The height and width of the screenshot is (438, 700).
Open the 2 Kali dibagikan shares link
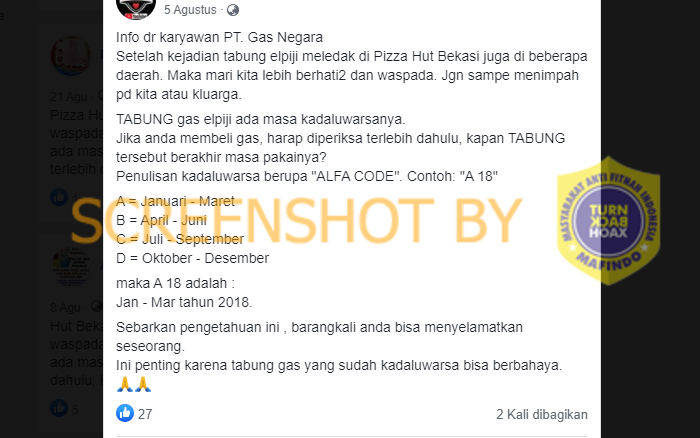(542, 414)
